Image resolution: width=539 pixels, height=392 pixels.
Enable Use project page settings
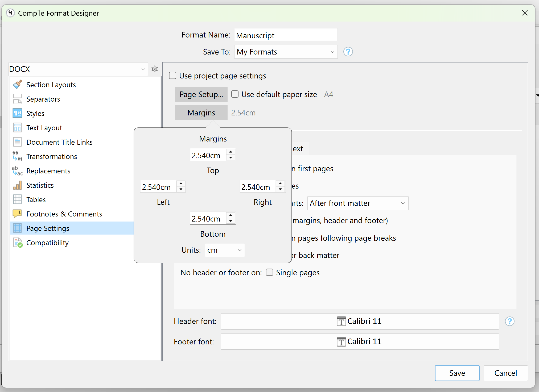[x=172, y=76]
